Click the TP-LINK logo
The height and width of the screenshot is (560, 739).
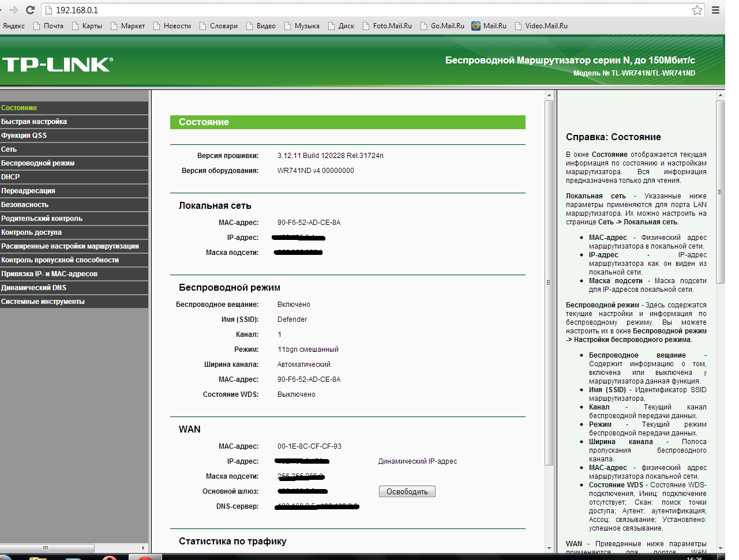point(57,65)
